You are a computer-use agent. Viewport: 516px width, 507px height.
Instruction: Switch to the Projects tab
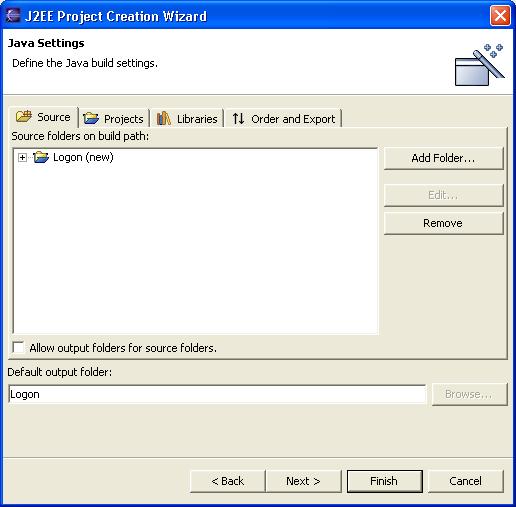pos(114,119)
